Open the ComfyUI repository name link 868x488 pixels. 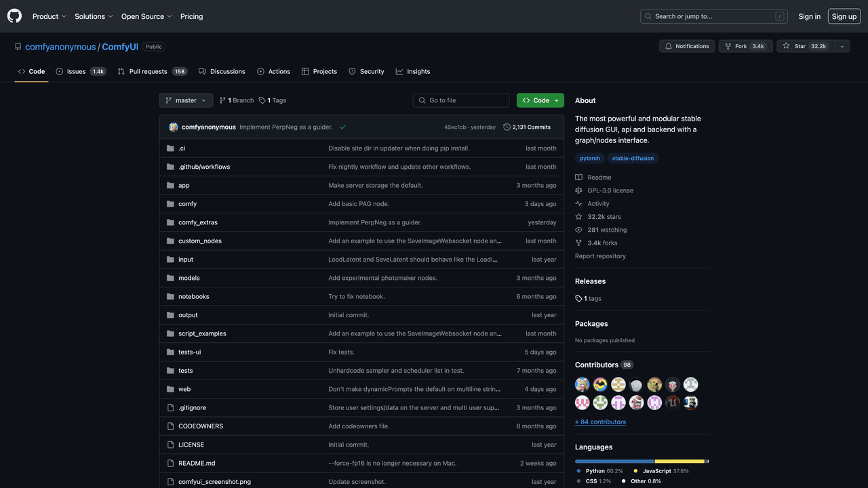pyautogui.click(x=120, y=47)
